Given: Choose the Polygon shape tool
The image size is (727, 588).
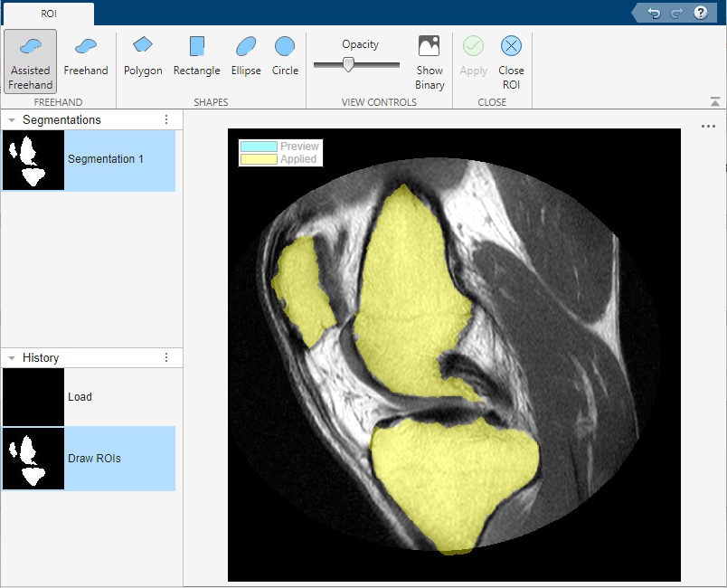Looking at the screenshot, I should click(x=143, y=58).
